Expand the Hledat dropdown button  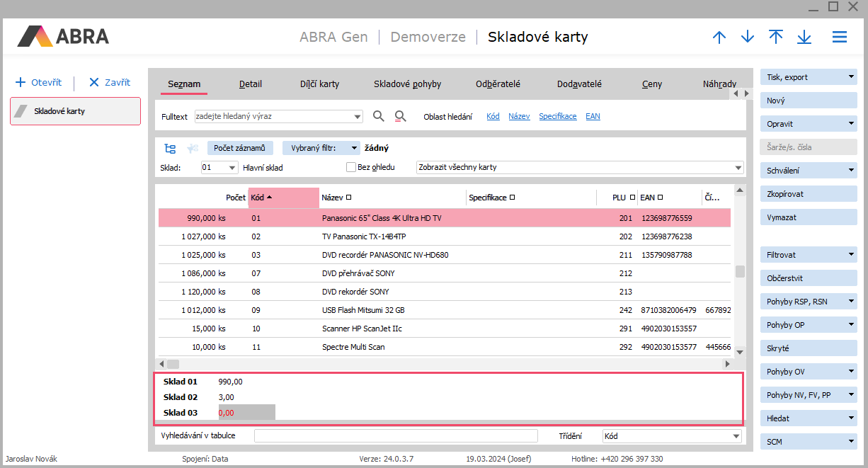(x=852, y=418)
